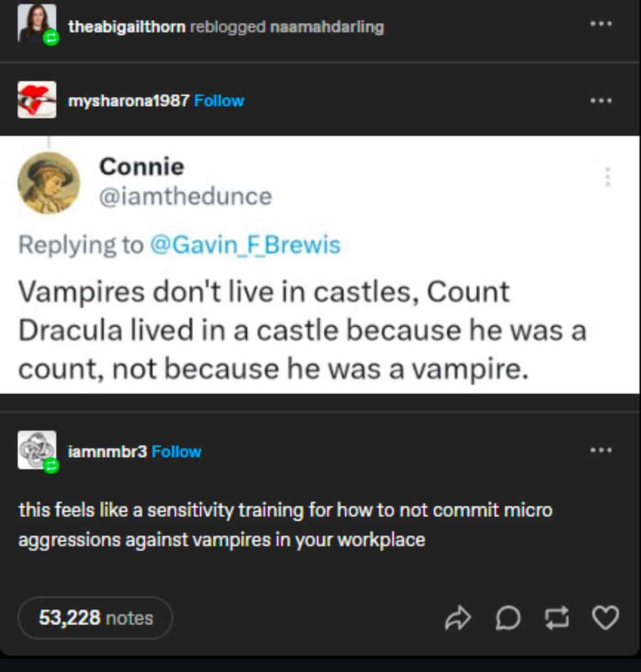Click mysharona1987's avatar image

[36, 100]
